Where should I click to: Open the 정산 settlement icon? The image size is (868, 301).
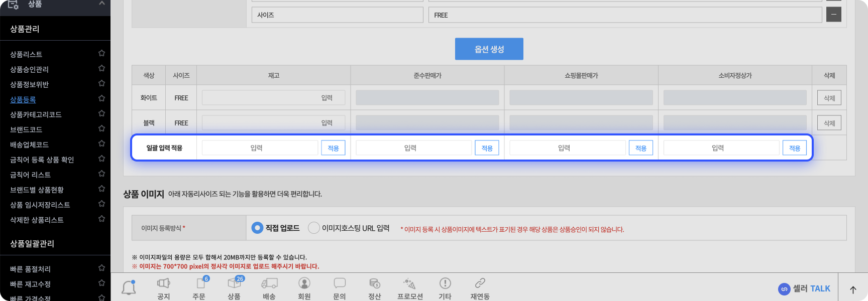tap(375, 284)
